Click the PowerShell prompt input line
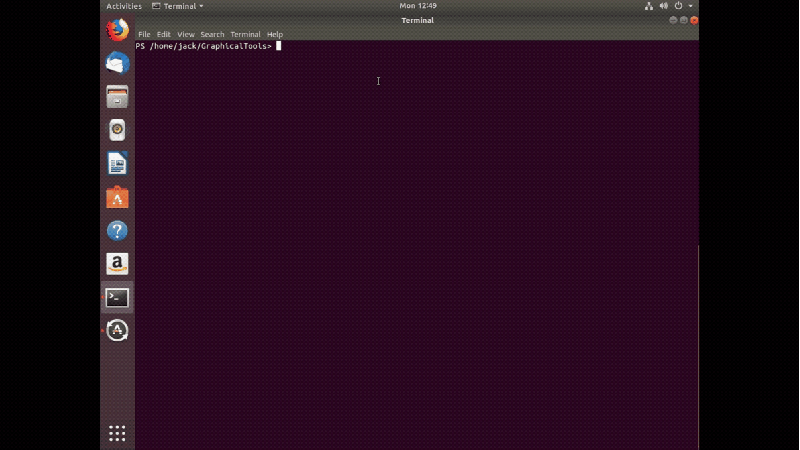Image resolution: width=800 pixels, height=450 pixels. 416,46
